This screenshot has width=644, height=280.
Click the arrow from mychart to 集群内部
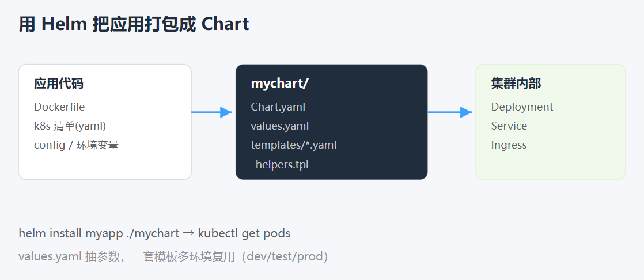click(x=450, y=112)
